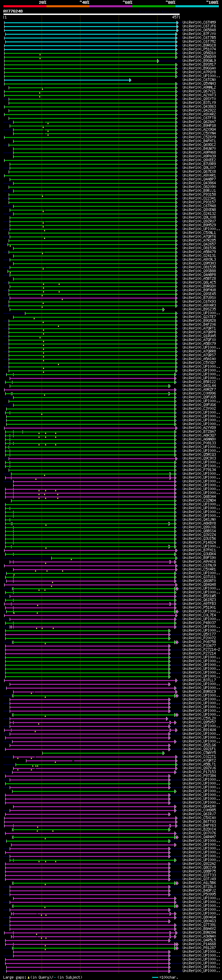Select the UniRef100_P27214-2 label
The image size is (222, 980).
pyautogui.click(x=202, y=650)
